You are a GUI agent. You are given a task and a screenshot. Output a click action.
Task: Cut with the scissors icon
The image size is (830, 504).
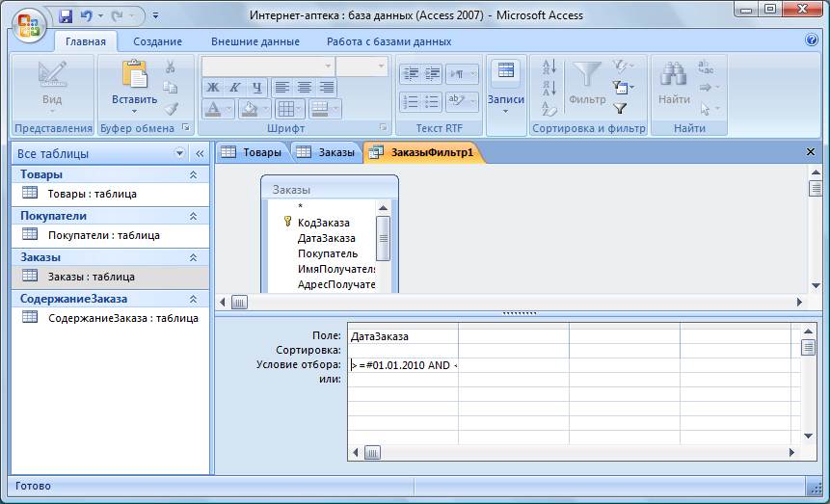coord(171,66)
